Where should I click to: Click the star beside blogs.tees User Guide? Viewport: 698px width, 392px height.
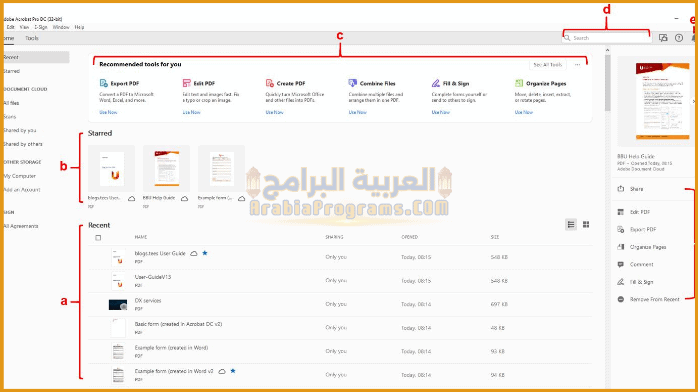coord(205,253)
